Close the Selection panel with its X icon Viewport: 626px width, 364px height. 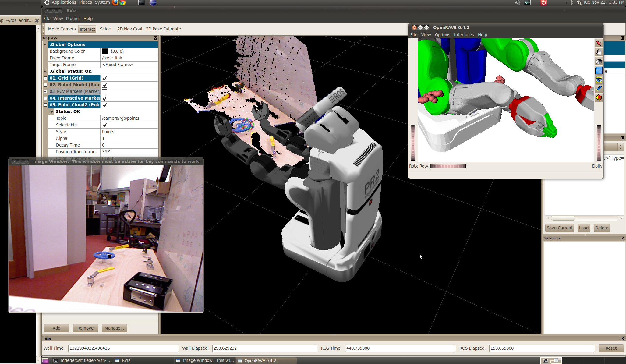pos(623,238)
